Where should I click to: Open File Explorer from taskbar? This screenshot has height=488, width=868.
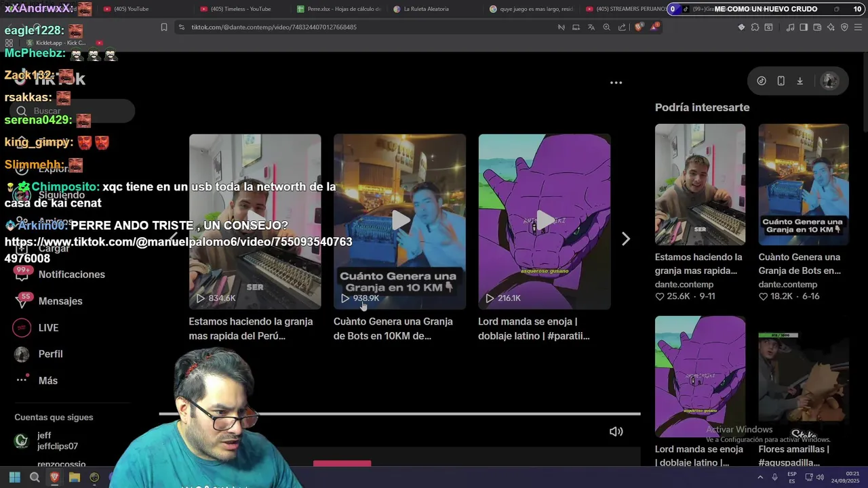(x=75, y=477)
